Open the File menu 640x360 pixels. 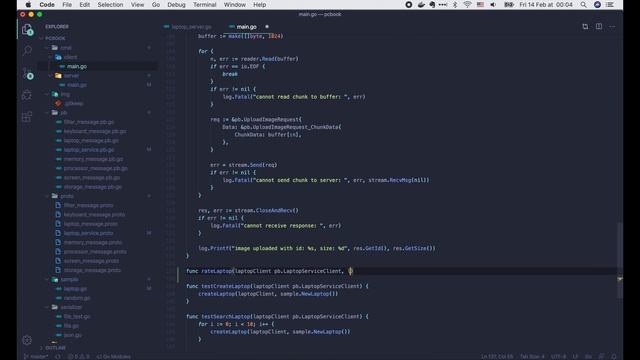tap(67, 4)
